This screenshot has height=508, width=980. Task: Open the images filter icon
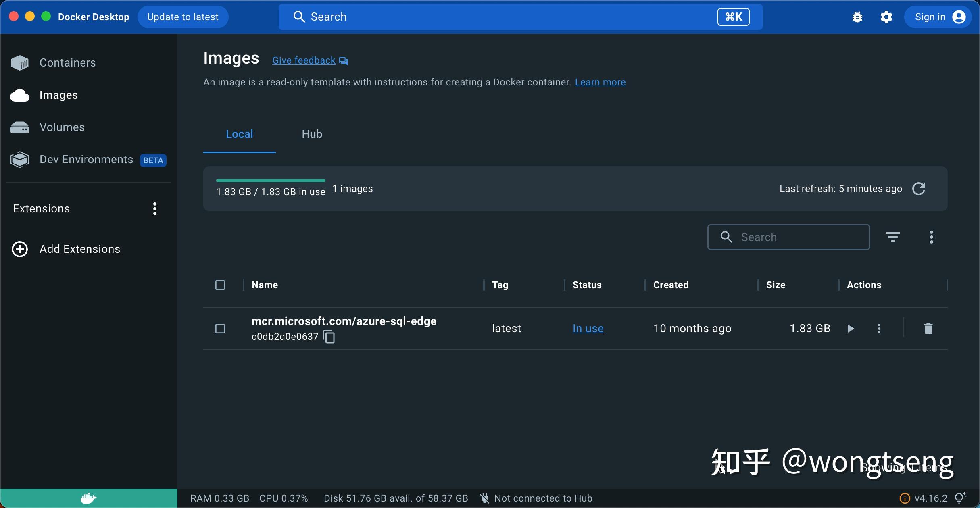pos(892,237)
